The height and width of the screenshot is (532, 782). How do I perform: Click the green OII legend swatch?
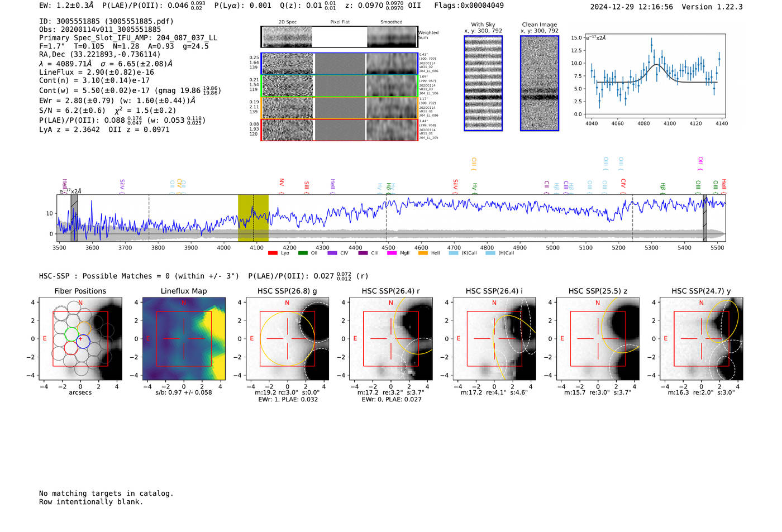pyautogui.click(x=303, y=253)
